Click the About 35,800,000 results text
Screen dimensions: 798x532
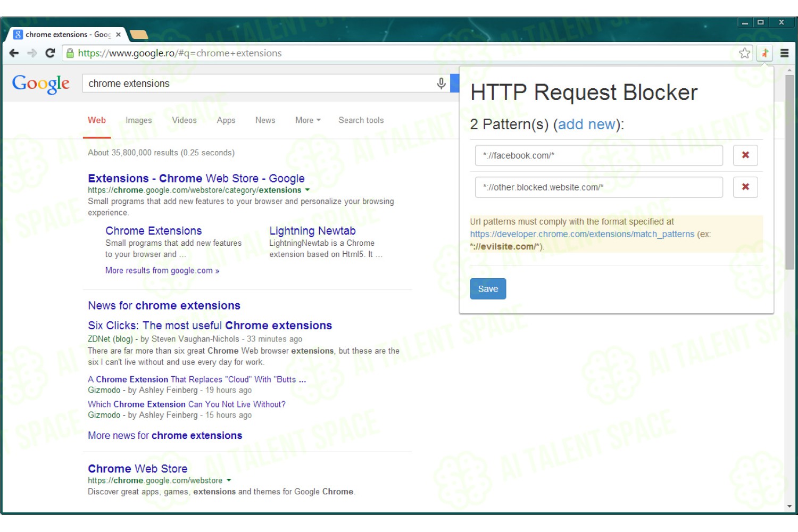click(161, 153)
